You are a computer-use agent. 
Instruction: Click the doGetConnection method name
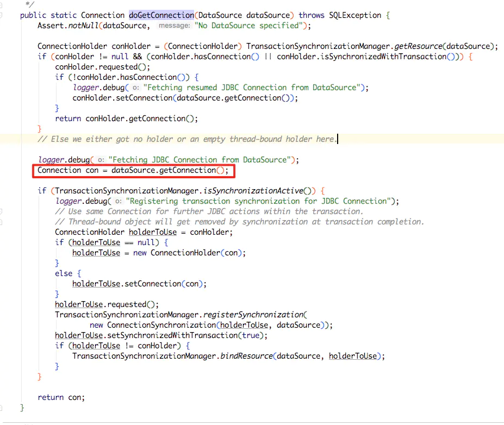pyautogui.click(x=161, y=15)
